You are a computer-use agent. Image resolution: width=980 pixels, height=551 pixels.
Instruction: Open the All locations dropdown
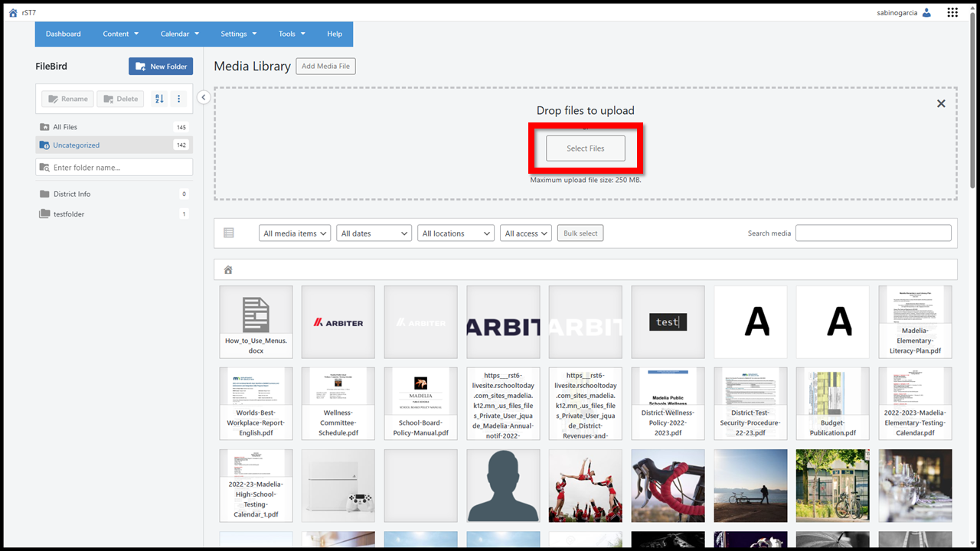[x=456, y=233]
